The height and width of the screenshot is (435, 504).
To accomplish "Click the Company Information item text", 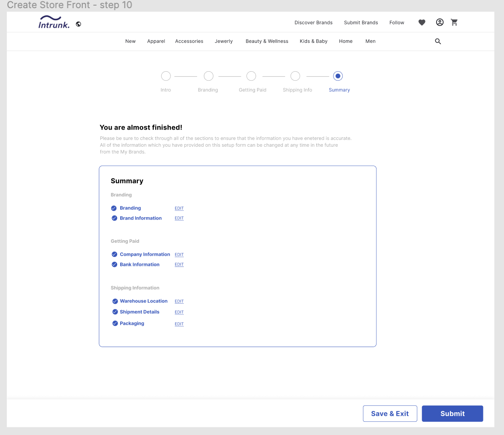I will (145, 254).
